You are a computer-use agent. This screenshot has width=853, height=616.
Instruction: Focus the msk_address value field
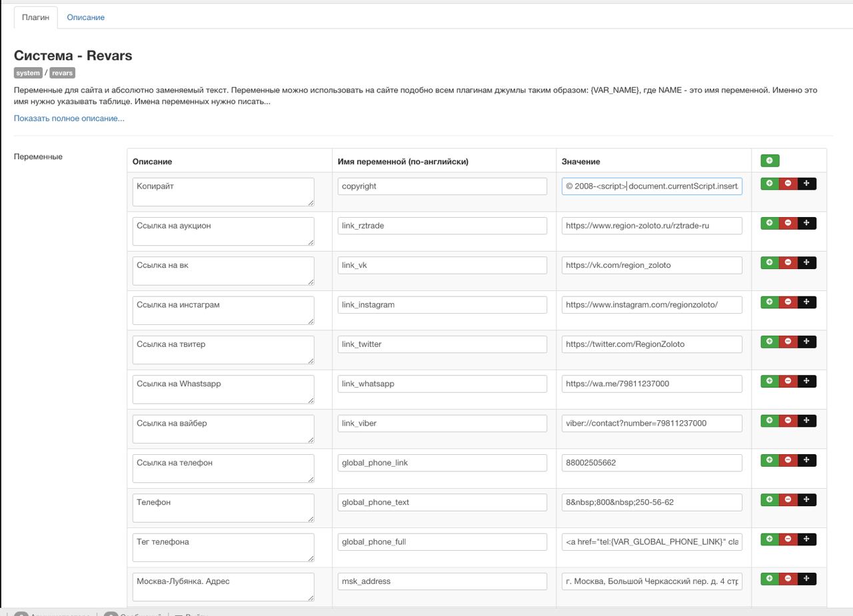(652, 581)
